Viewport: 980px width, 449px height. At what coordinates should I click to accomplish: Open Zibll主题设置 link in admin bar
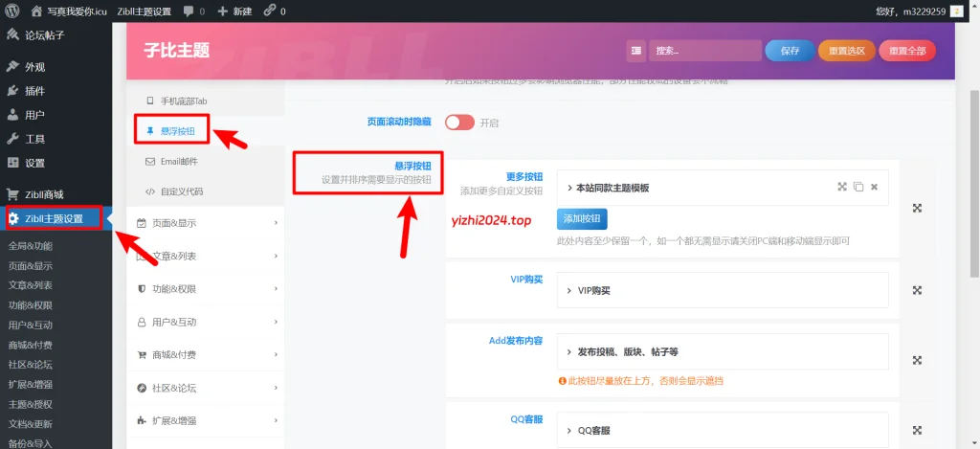pos(144,11)
